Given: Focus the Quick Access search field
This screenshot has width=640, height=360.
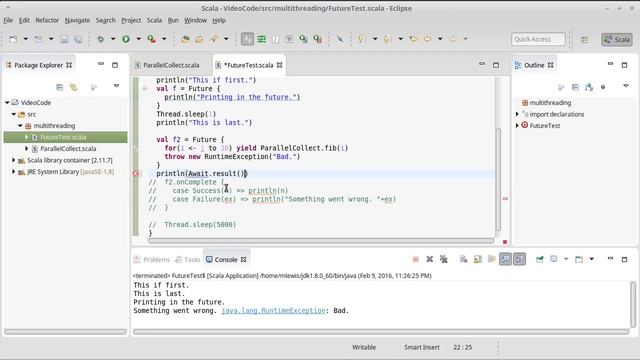Looking at the screenshot, I should click(538, 39).
